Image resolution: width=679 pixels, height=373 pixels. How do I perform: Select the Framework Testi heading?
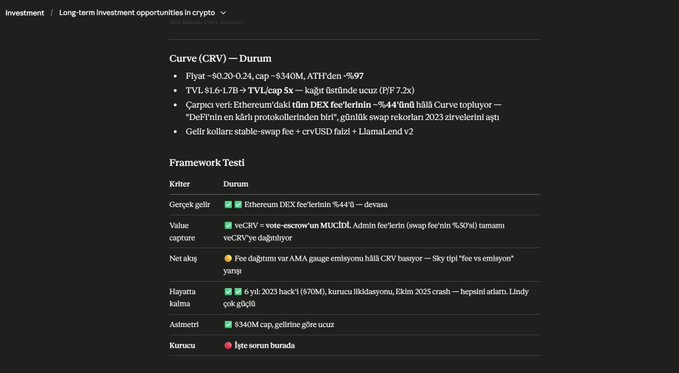coord(207,163)
